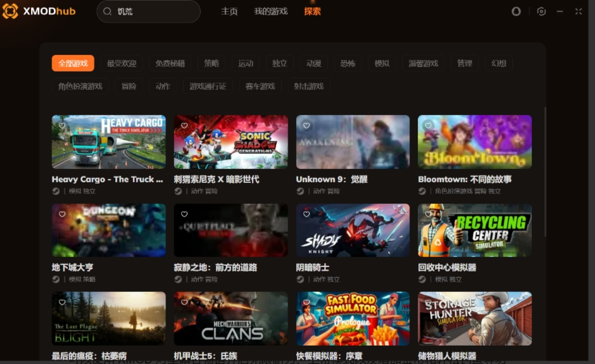Favorite Heavy Cargo with heart icon
595x364 pixels.
tap(62, 126)
